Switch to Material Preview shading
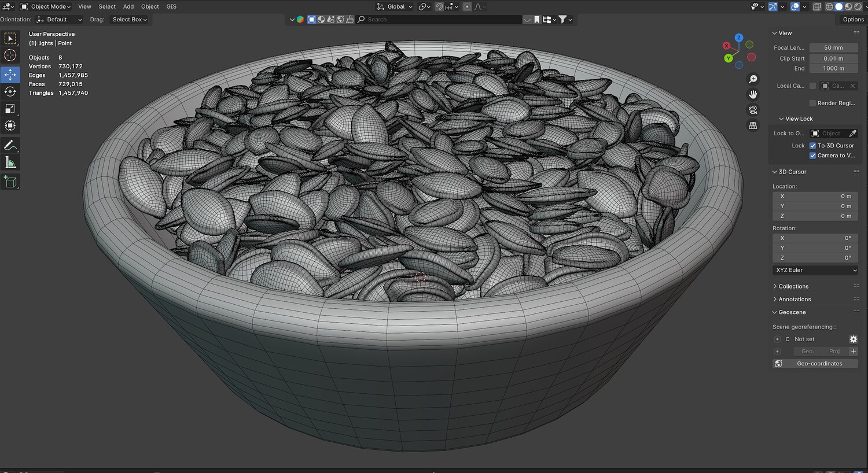 coord(848,6)
